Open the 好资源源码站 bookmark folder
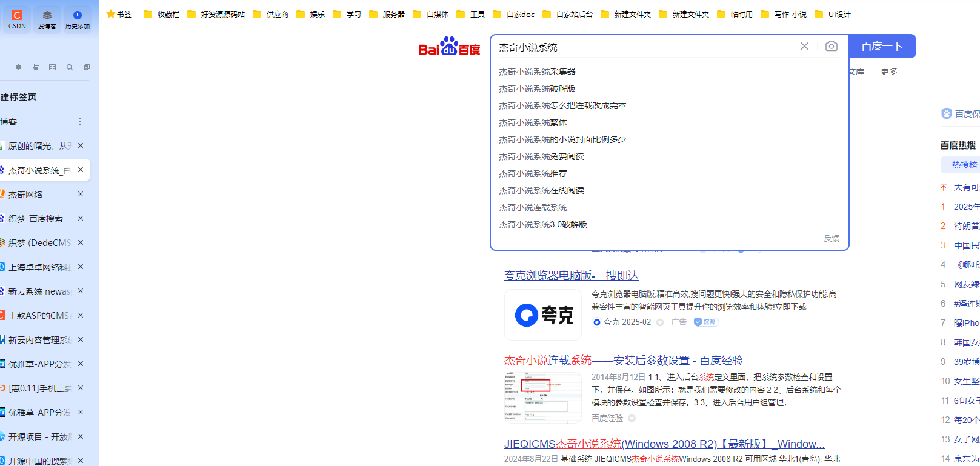 [216, 14]
